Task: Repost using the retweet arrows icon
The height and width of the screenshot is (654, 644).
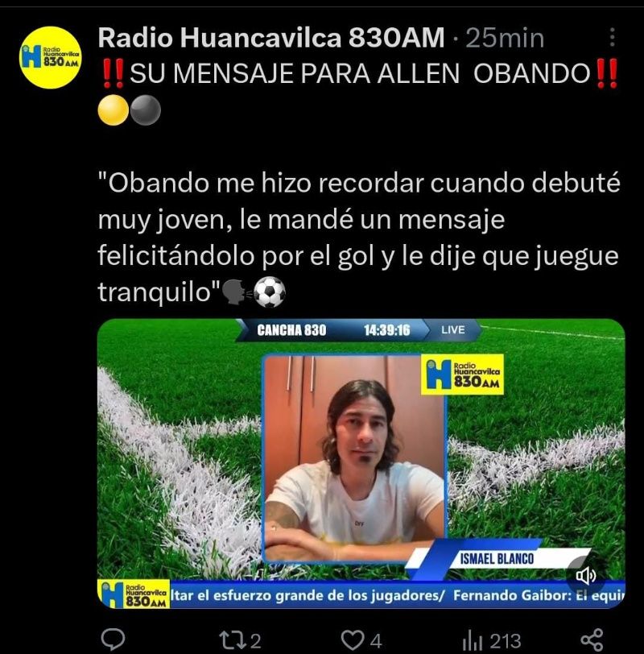Action: click(231, 640)
